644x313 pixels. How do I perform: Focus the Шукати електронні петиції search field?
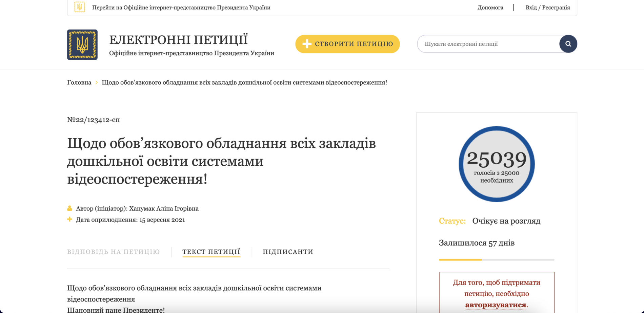(488, 44)
